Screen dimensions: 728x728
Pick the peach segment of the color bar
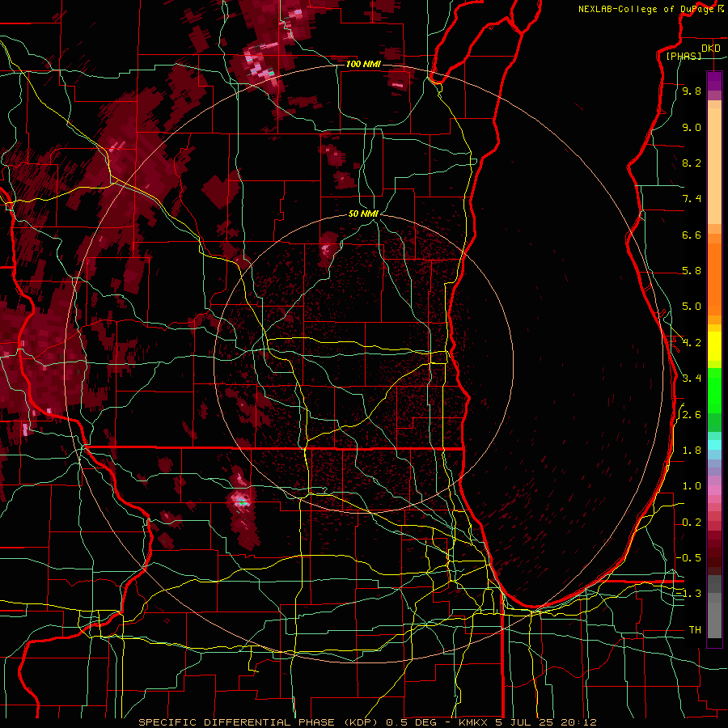pyautogui.click(x=714, y=166)
